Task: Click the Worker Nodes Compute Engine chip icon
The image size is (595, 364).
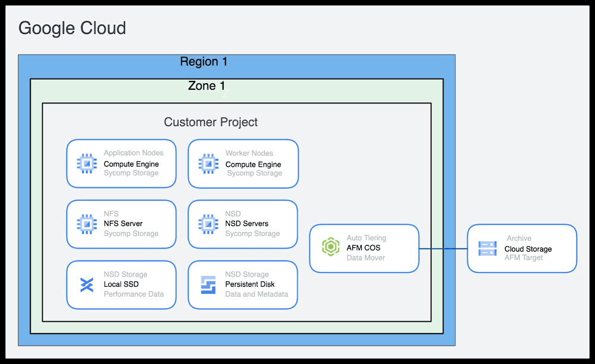Action: [x=208, y=164]
